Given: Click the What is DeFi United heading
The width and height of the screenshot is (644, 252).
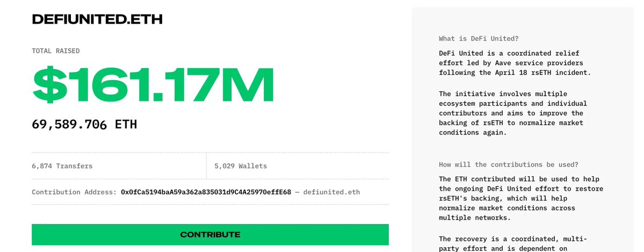Looking at the screenshot, I should [479, 39].
